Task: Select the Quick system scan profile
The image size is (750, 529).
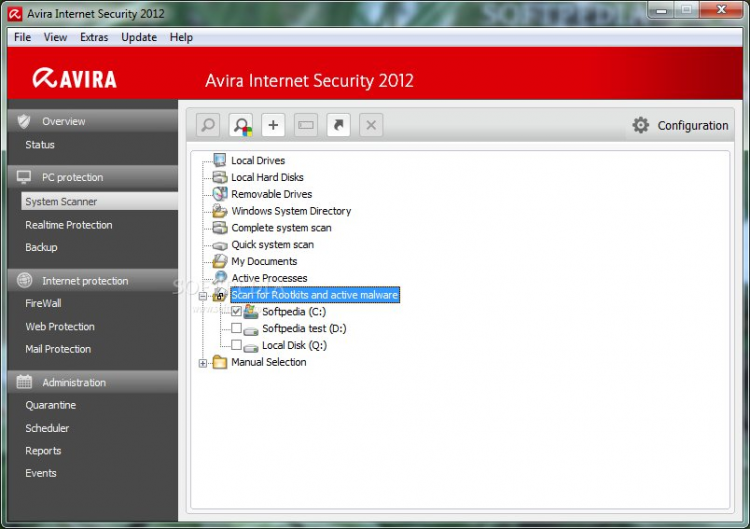Action: (273, 244)
